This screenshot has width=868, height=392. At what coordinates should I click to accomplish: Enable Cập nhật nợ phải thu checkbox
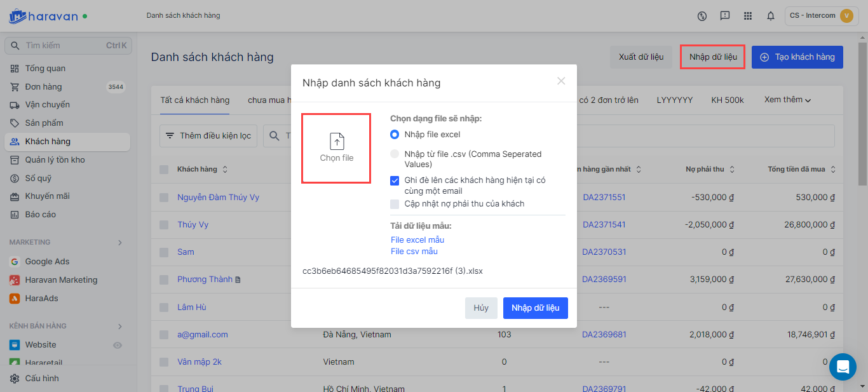coord(395,204)
